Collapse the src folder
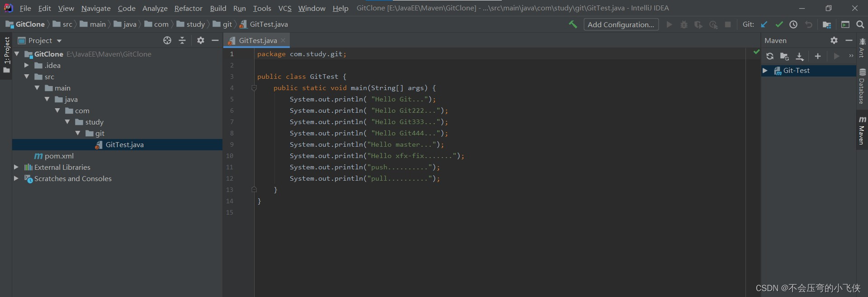Screen dimensions: 868x297 [27, 77]
